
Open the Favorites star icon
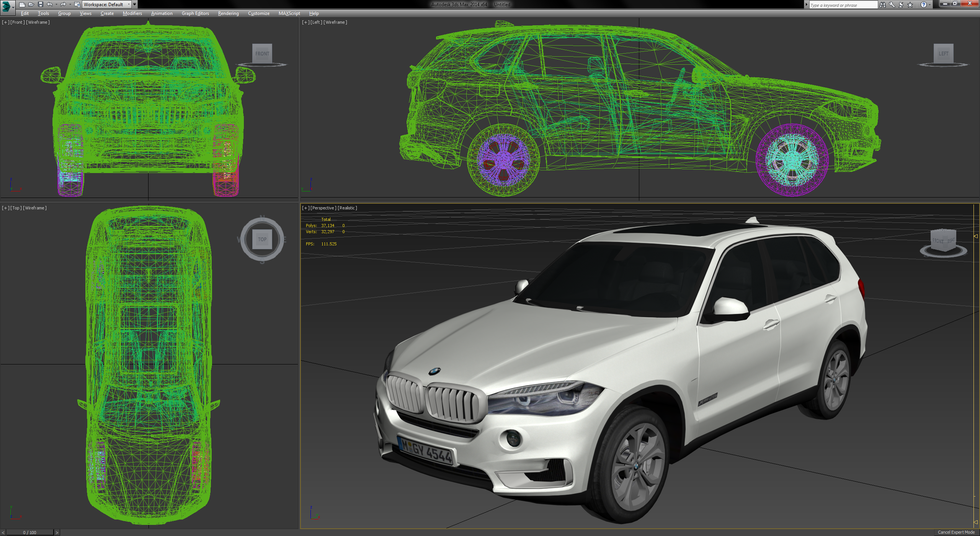coord(910,5)
